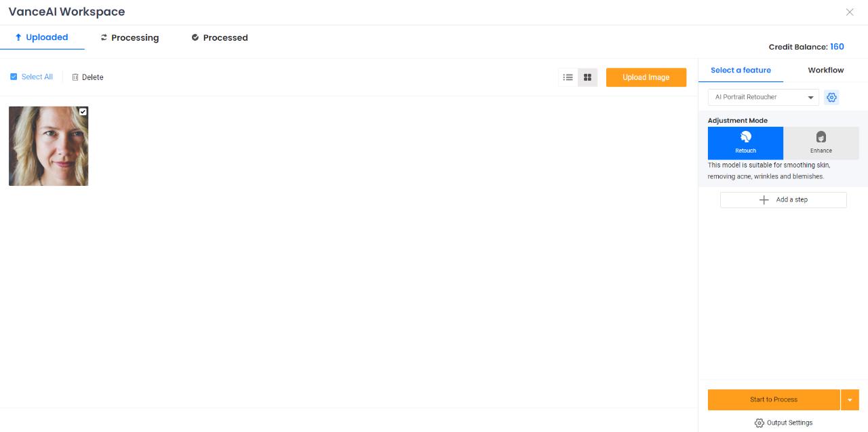Viewport: 868px width, 432px height.
Task: Tick the Select All checkbox
Action: 14,77
